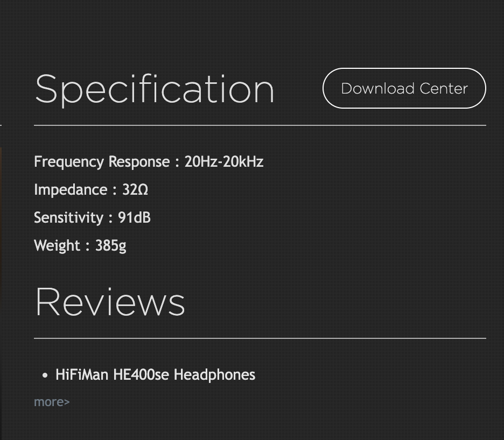The image size is (504, 440).
Task: Click the 'Impedance' label text
Action: (x=71, y=190)
